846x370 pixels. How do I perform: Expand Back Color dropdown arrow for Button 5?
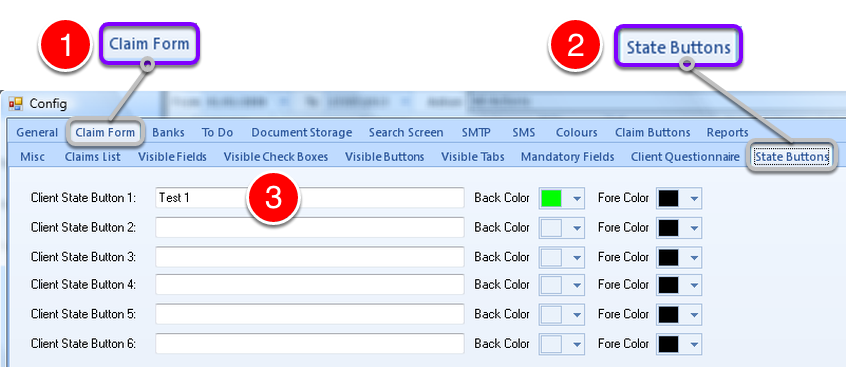coord(577,315)
